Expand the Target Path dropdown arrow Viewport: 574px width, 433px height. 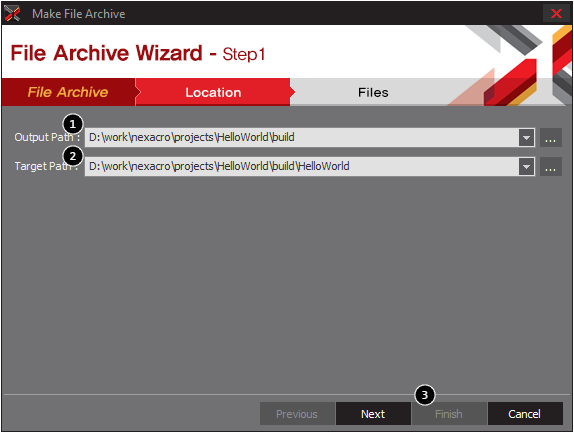526,167
